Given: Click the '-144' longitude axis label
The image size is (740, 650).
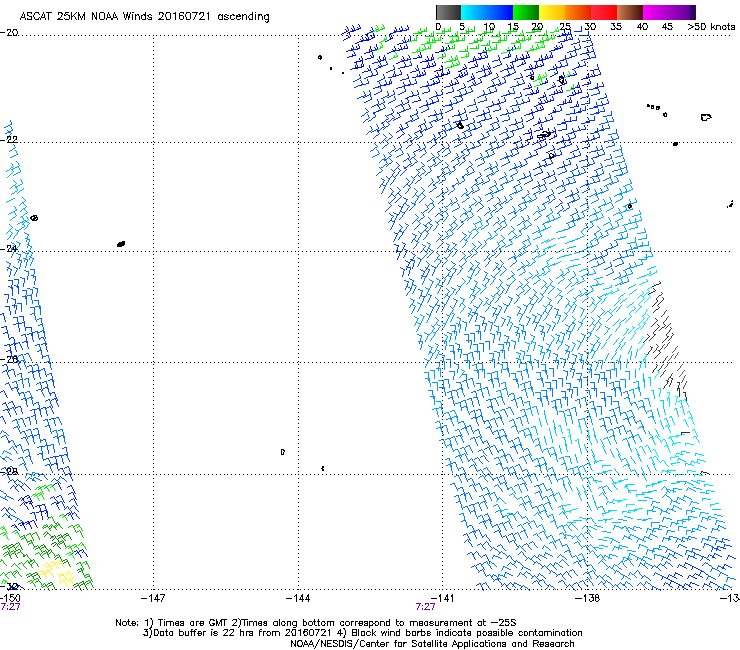Looking at the screenshot, I should pyautogui.click(x=298, y=598).
